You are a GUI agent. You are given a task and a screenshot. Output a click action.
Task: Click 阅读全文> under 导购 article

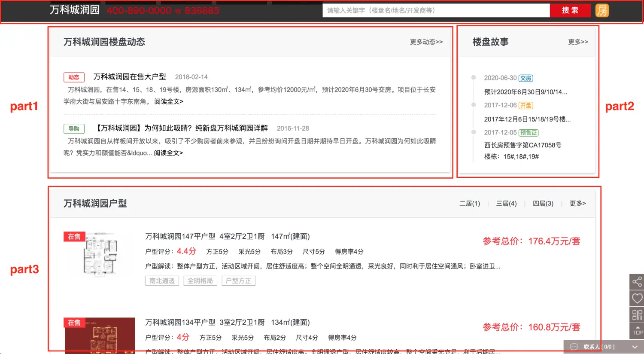(x=168, y=153)
